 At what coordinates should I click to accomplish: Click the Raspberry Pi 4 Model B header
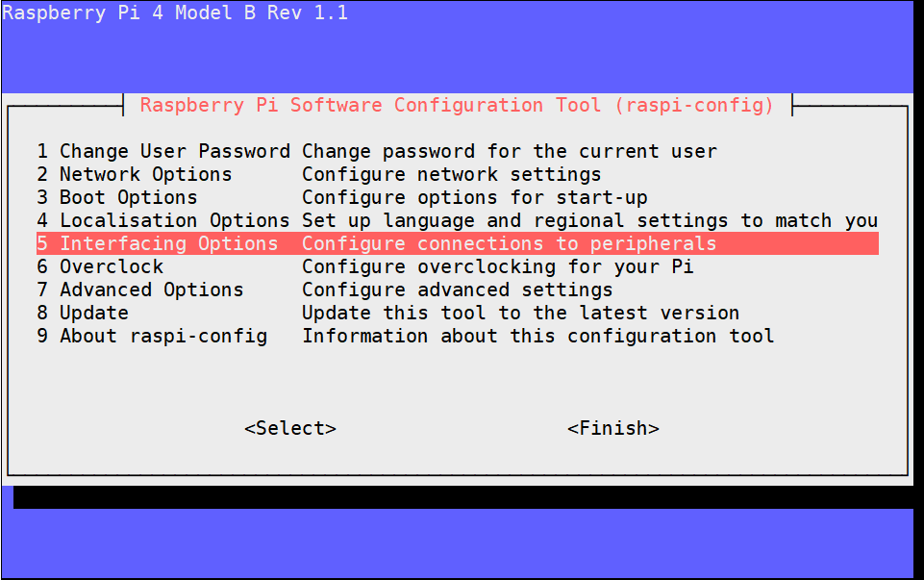click(175, 13)
